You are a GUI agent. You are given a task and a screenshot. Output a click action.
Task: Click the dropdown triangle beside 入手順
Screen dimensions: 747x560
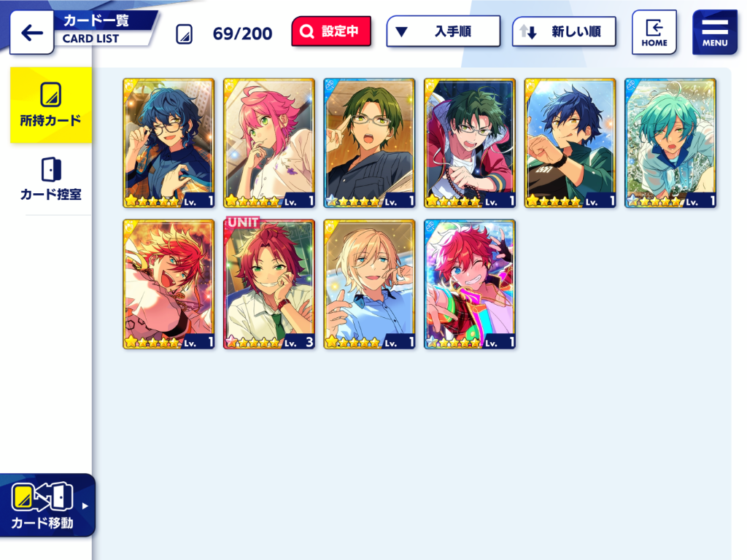coord(402,32)
